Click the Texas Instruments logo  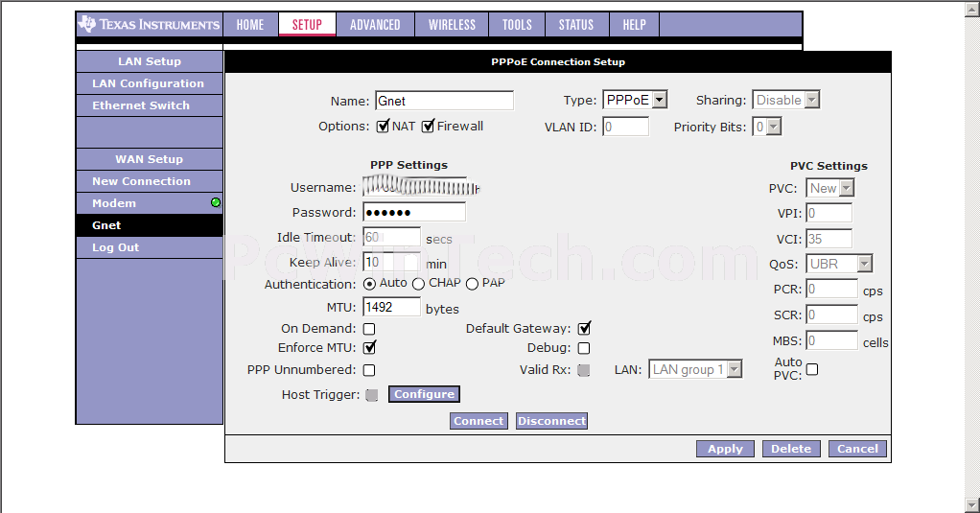149,24
